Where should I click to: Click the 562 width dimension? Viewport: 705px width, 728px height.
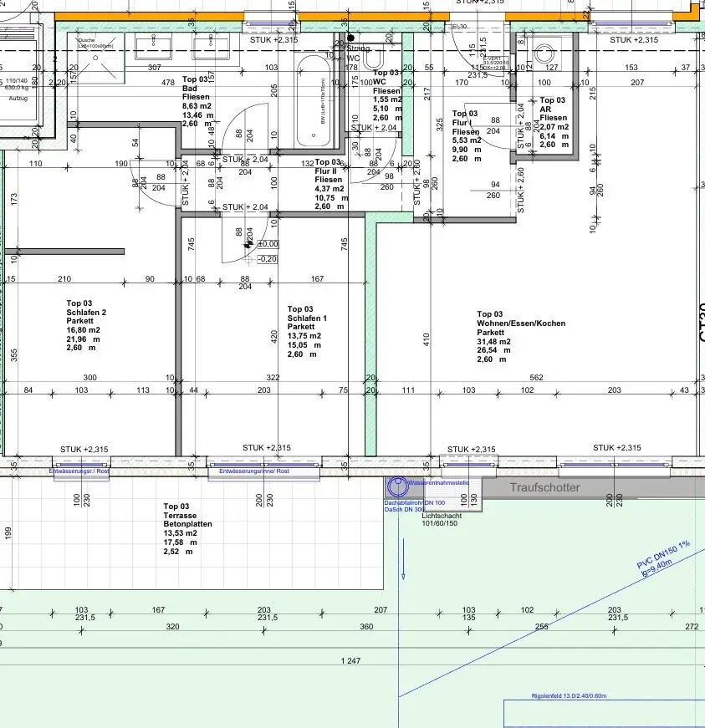[x=536, y=378]
